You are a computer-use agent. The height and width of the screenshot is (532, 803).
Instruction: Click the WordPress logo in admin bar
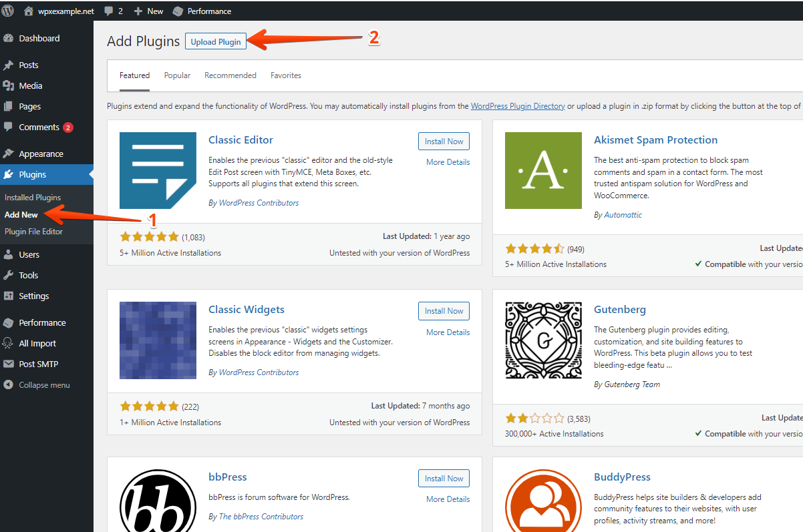tap(8, 11)
